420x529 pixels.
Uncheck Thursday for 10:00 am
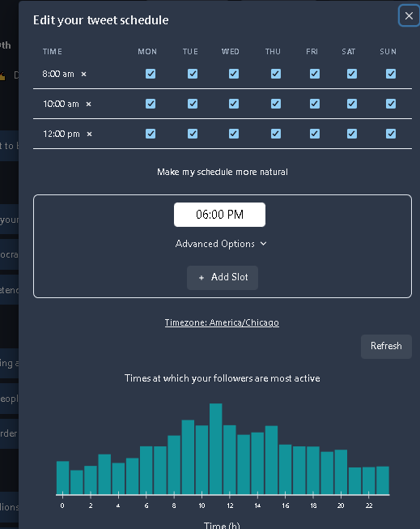(276, 104)
